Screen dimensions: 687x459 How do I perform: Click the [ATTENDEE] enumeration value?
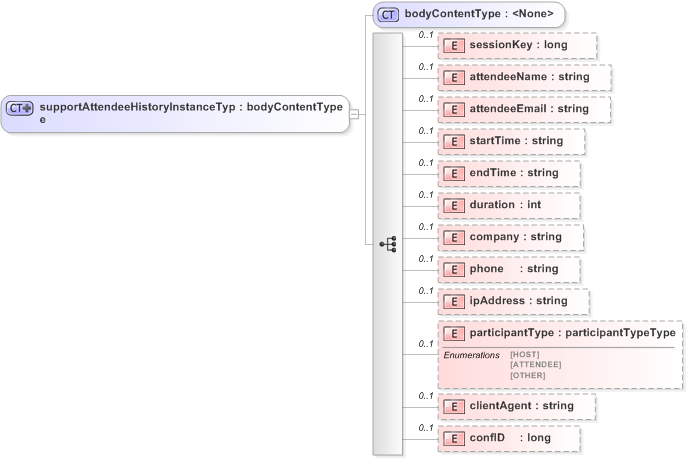point(535,364)
